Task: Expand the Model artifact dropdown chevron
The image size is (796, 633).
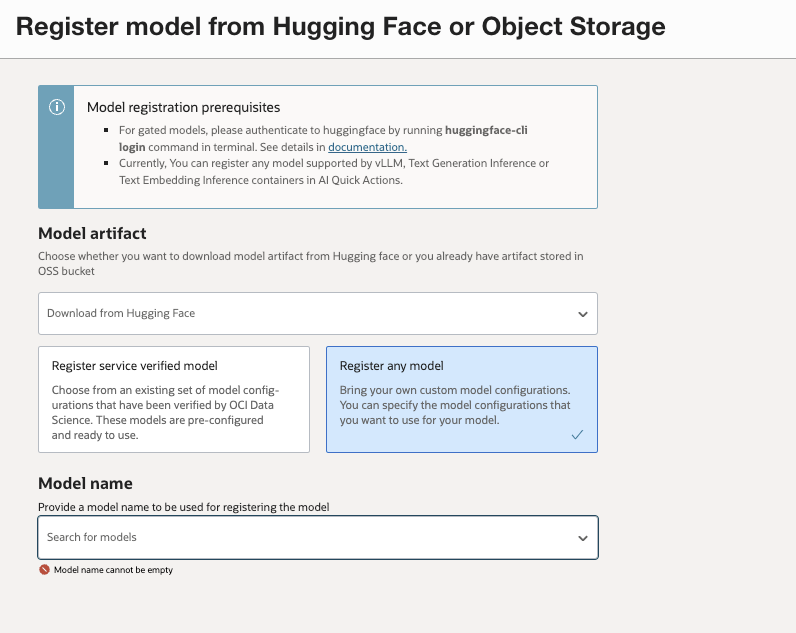Action: pyautogui.click(x=583, y=314)
